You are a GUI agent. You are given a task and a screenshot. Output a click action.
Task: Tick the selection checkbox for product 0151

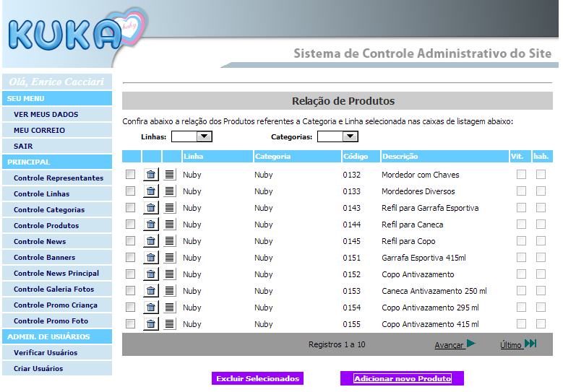click(130, 258)
